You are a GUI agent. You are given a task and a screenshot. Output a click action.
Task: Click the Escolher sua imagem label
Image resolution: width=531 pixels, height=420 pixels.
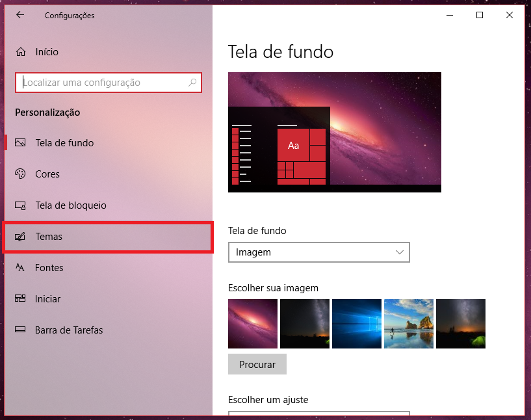pos(273,288)
